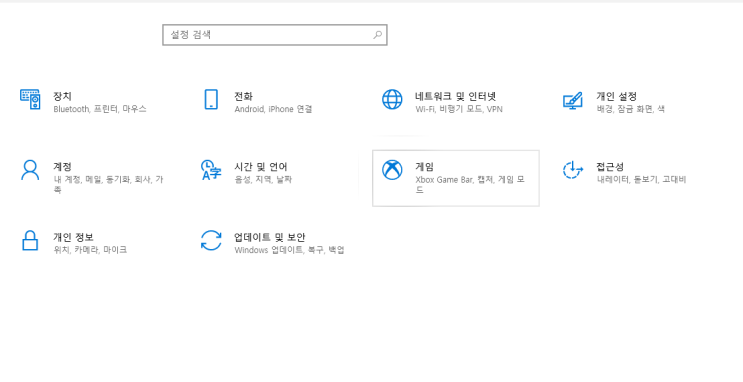Viewport: 743px width, 382px height.
Task: Click the Xbox logo 게임 icon
Action: [x=392, y=170]
